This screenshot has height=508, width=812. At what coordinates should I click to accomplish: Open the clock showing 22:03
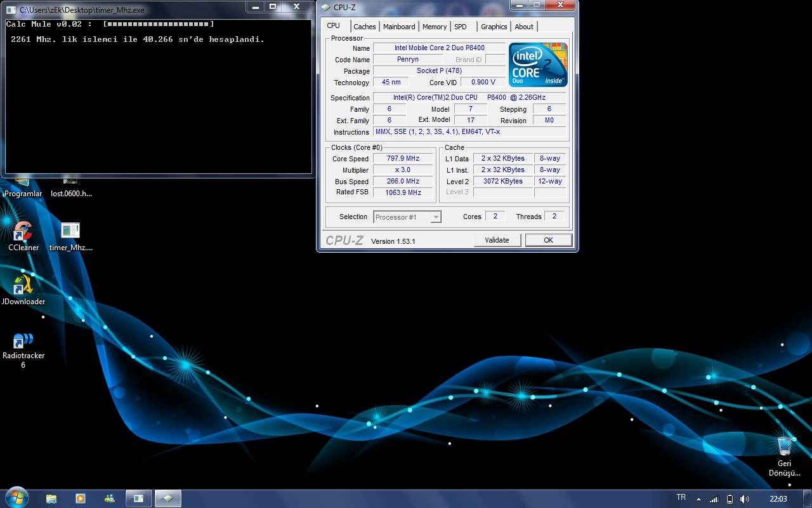click(778, 499)
